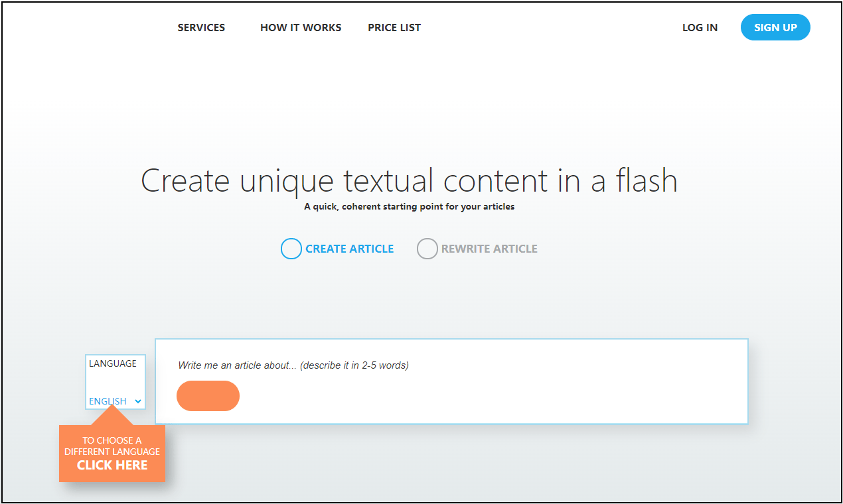Expand the ENGLISH language dropdown

point(108,401)
